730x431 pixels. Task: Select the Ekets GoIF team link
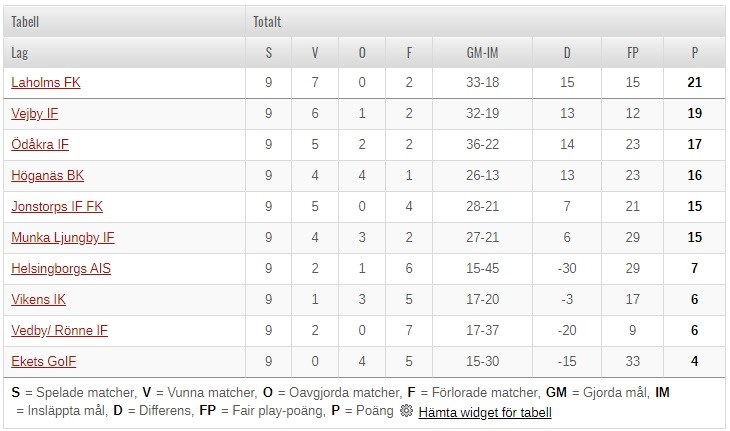[44, 362]
